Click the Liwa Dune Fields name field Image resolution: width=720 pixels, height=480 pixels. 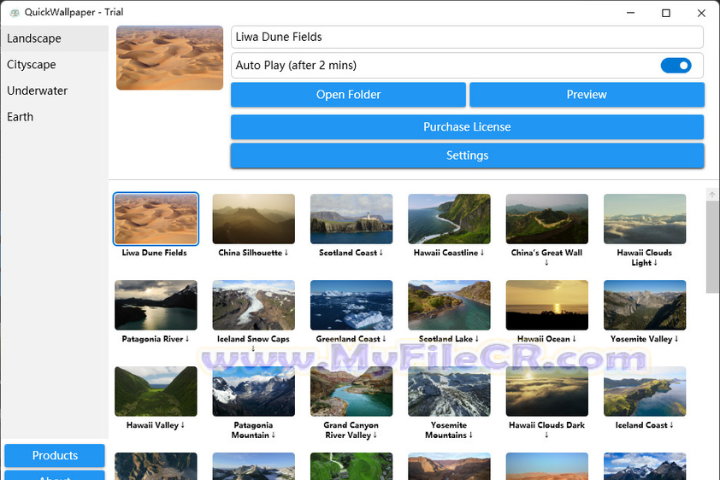coord(467,37)
